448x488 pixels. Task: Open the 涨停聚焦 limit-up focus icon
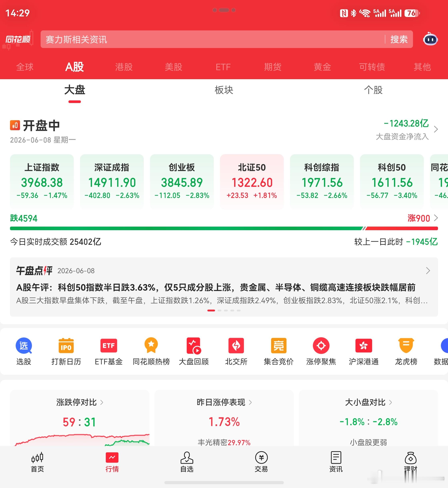click(321, 346)
